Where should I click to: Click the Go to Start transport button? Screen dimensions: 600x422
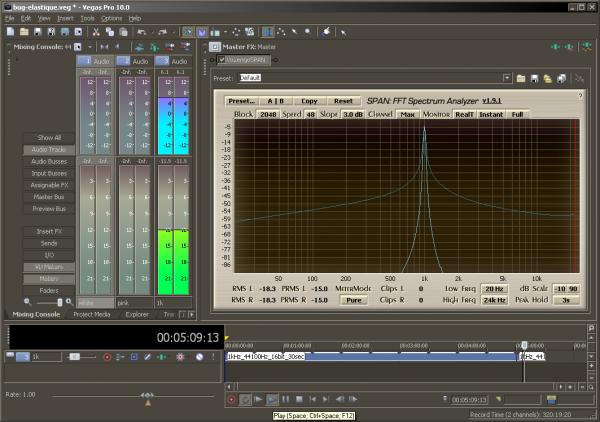(312, 399)
